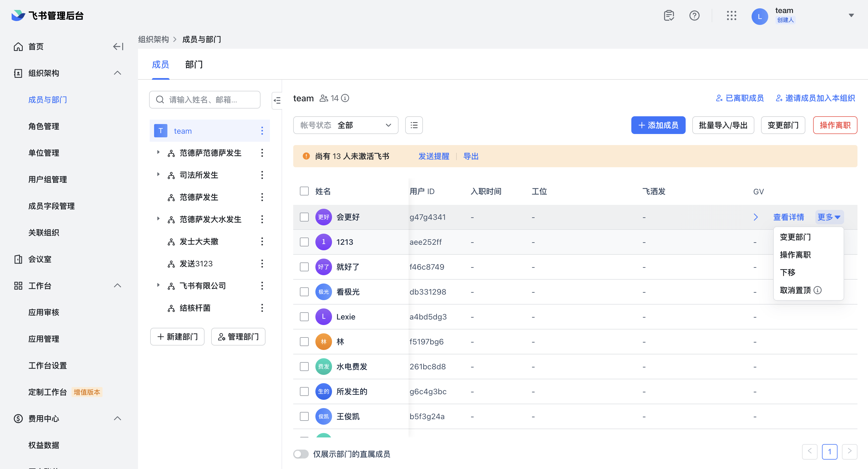Click the member search input field
This screenshot has height=469, width=868.
coord(205,100)
